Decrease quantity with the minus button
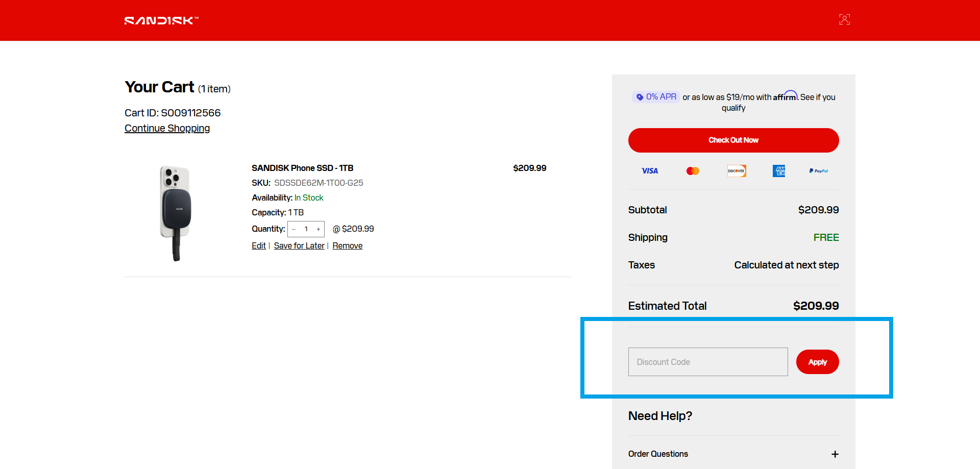 pos(293,229)
